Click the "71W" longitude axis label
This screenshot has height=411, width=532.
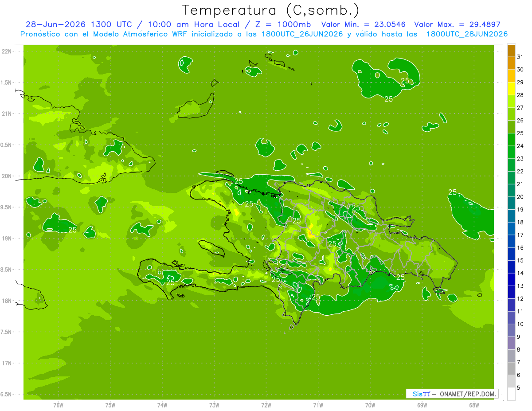point(318,405)
